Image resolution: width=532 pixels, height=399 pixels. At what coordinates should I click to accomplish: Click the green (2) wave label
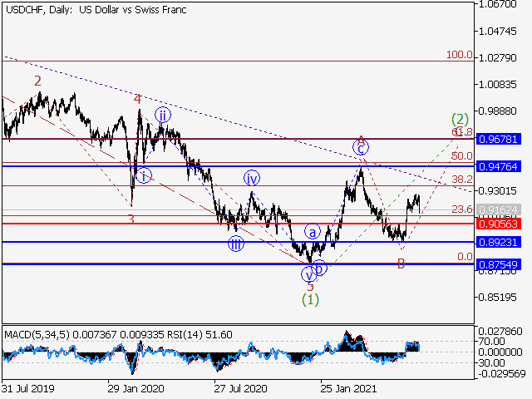pyautogui.click(x=460, y=120)
